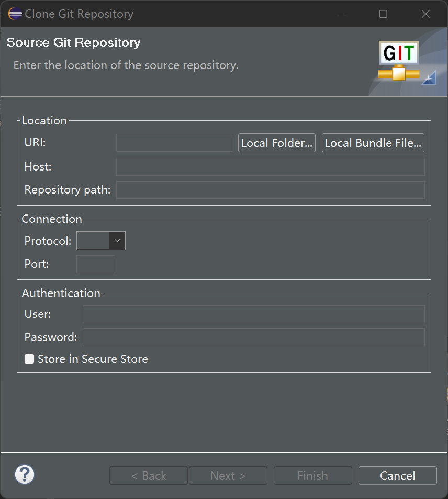Click the help question mark icon

point(24,475)
